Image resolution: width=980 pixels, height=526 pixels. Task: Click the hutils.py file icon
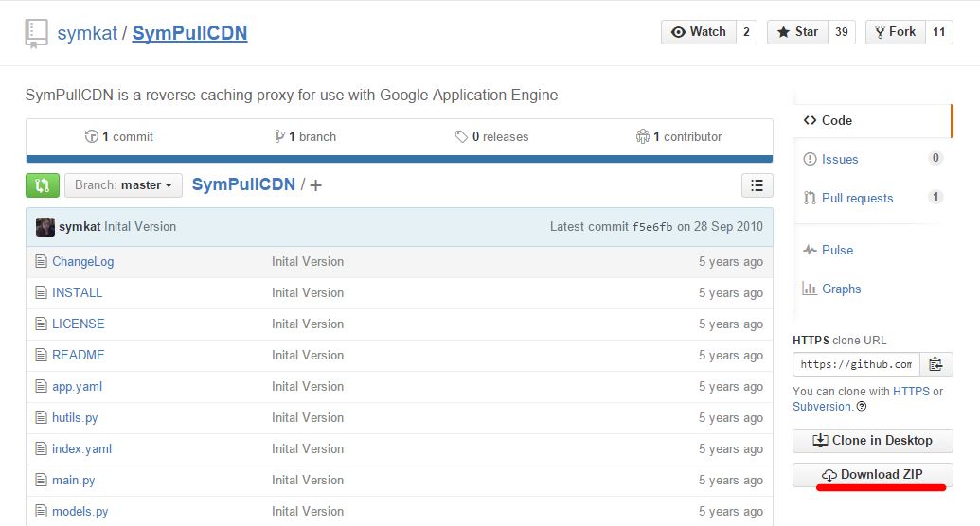click(42, 418)
